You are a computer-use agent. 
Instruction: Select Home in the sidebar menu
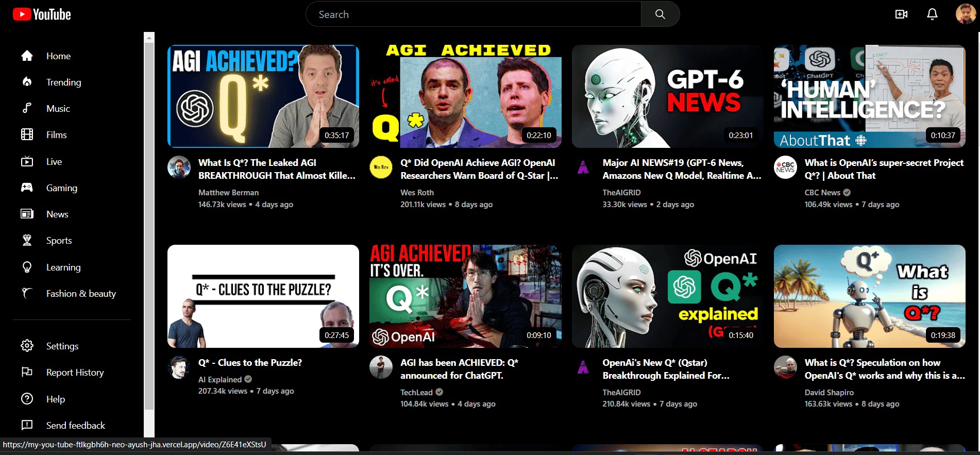[x=58, y=56]
